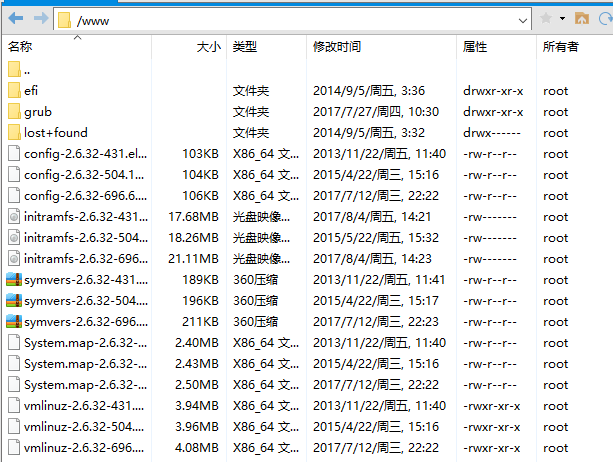
Task: Click date 2014/9/5/周五, 3:36 of efi
Action: [369, 91]
